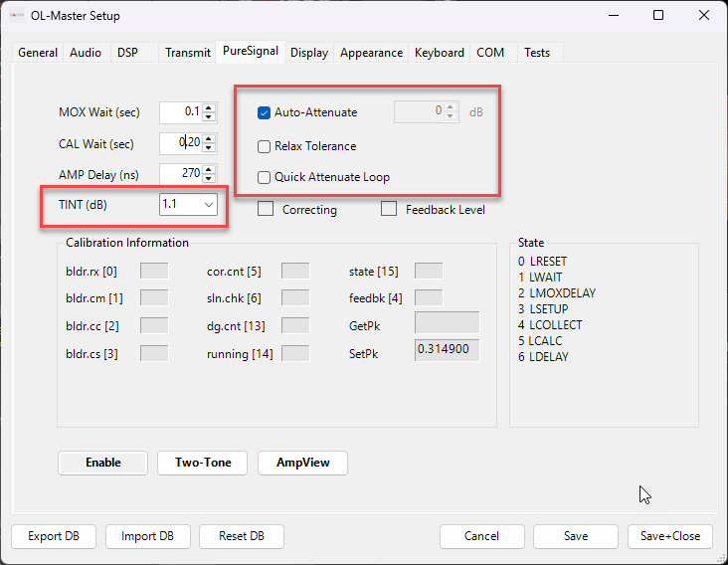This screenshot has width=728, height=565.
Task: Decrease MOX Wait with down arrow
Action: click(209, 117)
